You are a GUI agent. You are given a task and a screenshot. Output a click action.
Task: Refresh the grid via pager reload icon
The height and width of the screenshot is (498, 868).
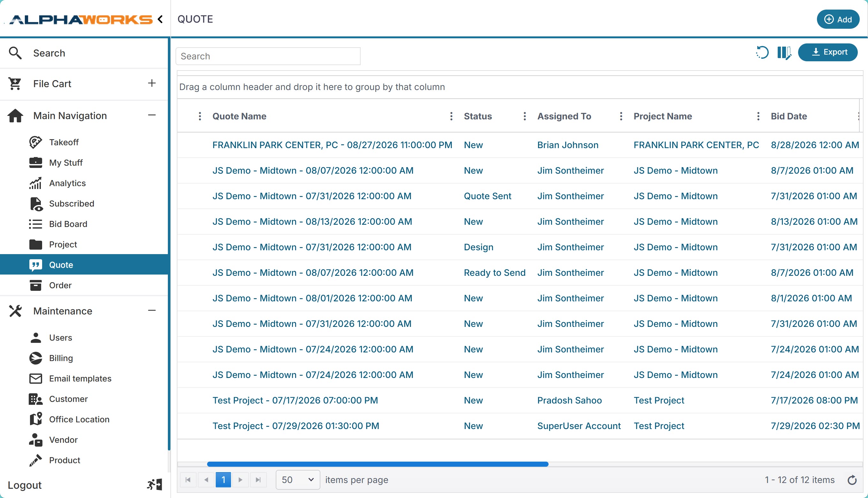pos(852,480)
